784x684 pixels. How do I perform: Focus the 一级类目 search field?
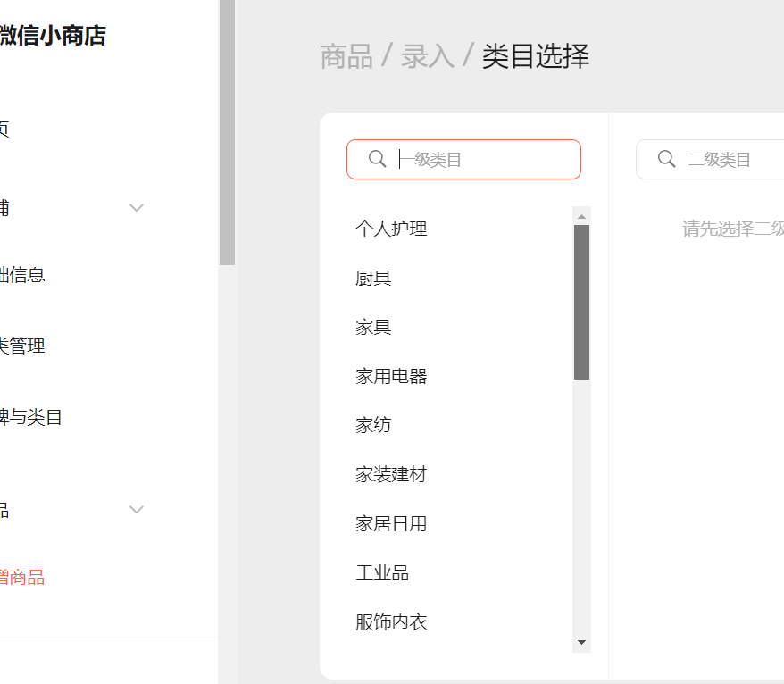pyautogui.click(x=463, y=160)
